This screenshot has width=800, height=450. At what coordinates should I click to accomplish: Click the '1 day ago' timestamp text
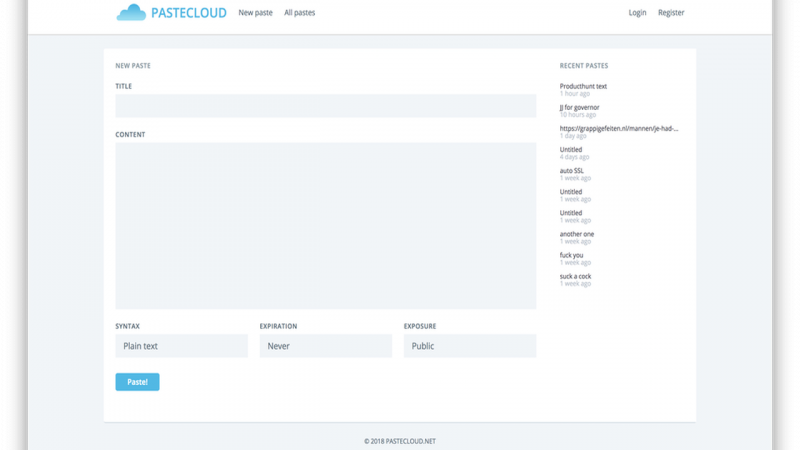[573, 136]
